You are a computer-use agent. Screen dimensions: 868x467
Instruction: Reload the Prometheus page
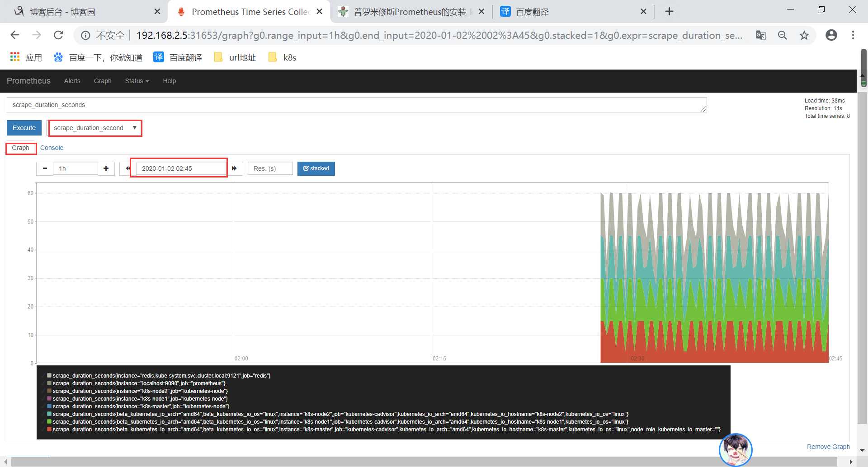[58, 35]
